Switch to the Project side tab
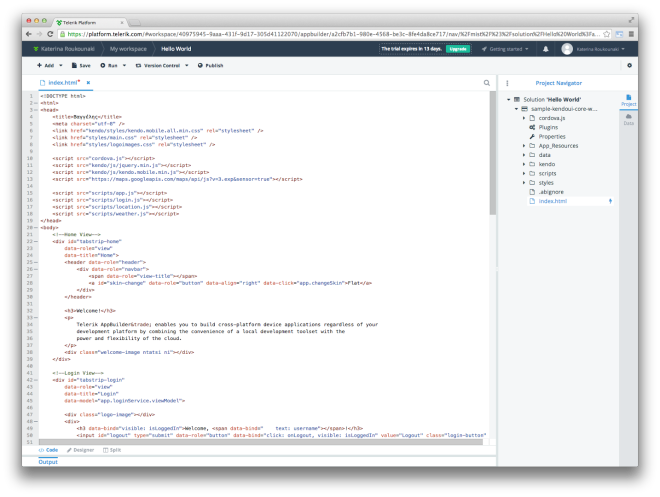 (628, 101)
